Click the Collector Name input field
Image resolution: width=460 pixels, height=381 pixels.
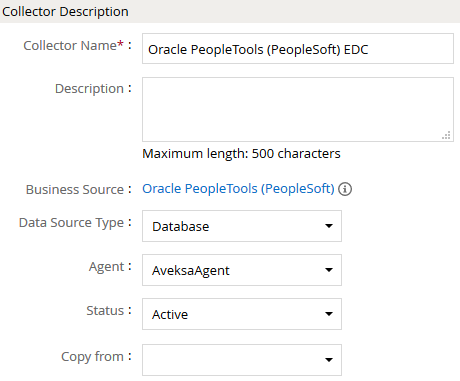point(298,49)
